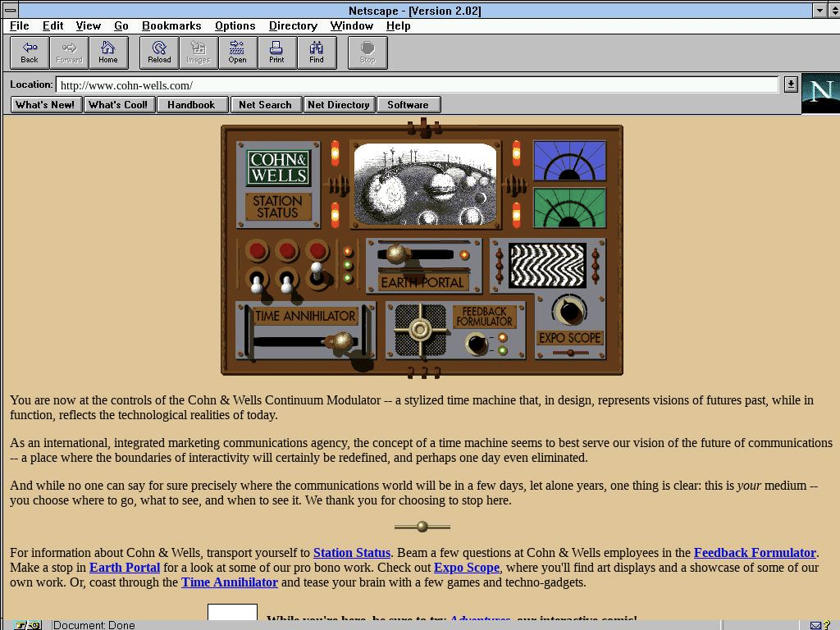Image resolution: width=840 pixels, height=630 pixels.
Task: Go to the Home page icon
Action: coord(108,52)
